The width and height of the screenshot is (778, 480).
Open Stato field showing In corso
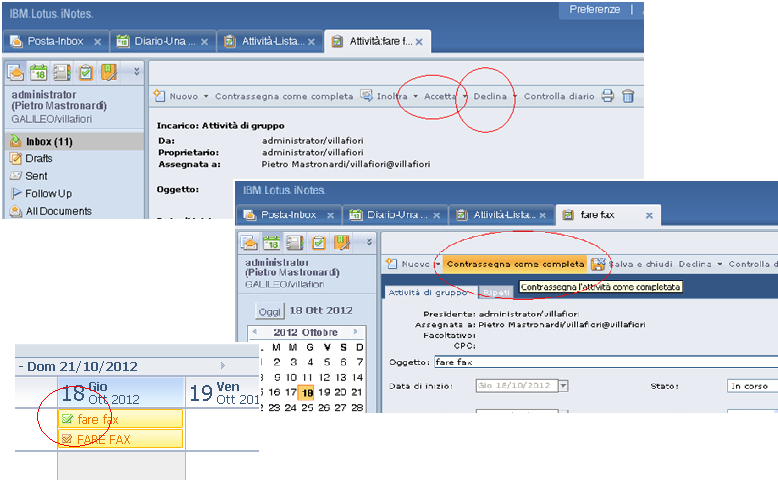click(x=752, y=386)
